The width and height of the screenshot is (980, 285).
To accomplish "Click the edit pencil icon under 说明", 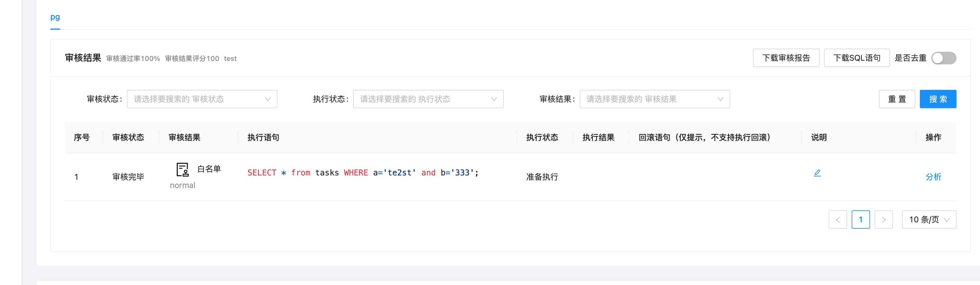I will click(818, 173).
